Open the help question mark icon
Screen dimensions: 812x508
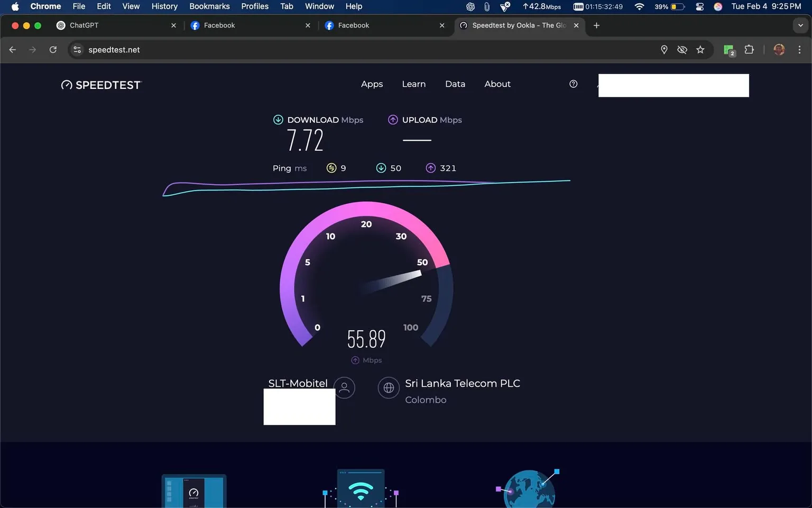coord(573,84)
